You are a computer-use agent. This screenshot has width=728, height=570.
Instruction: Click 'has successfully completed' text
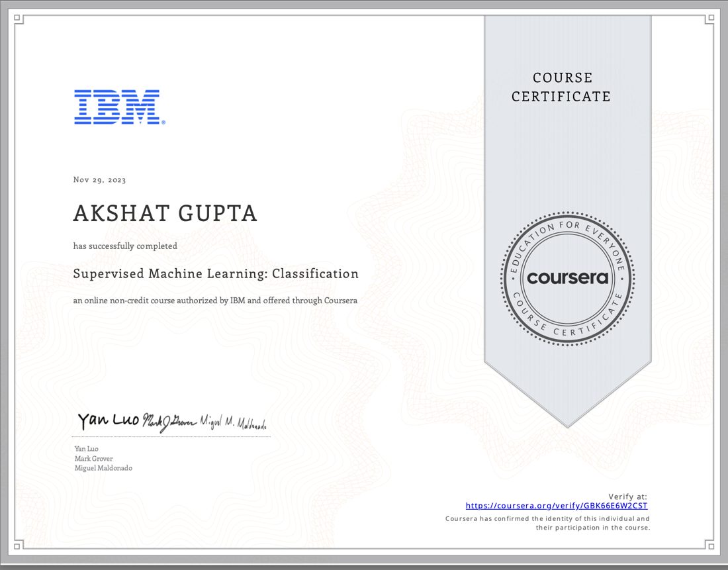125,246
